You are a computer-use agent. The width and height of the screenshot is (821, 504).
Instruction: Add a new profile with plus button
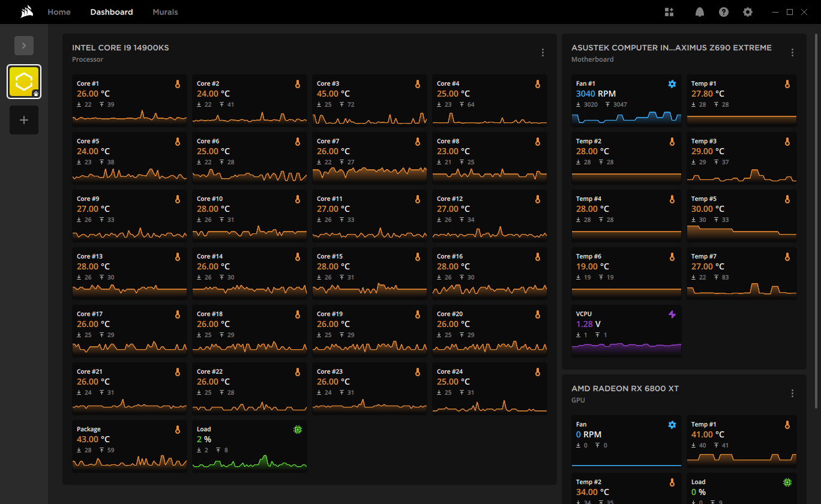coord(24,120)
